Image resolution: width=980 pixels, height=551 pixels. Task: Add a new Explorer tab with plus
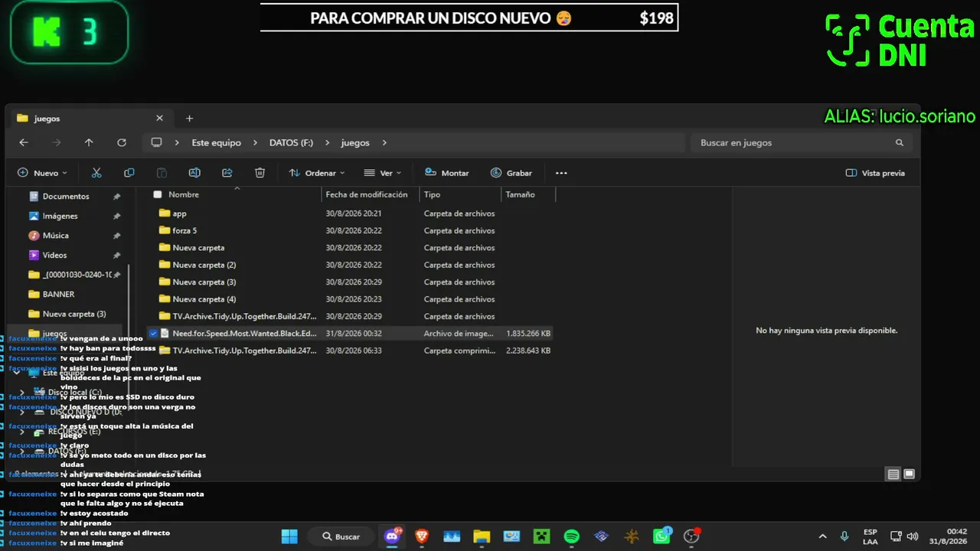[189, 119]
